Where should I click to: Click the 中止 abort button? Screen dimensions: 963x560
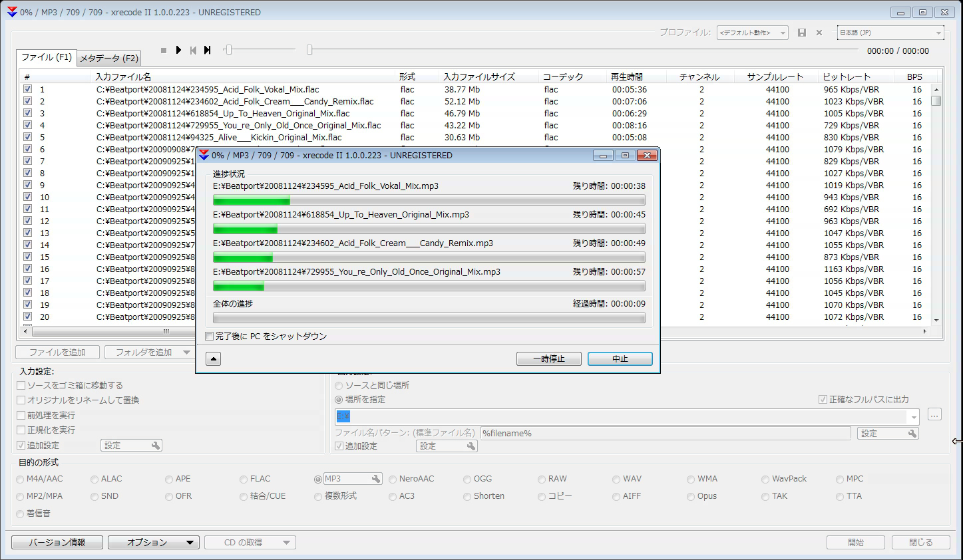click(620, 359)
